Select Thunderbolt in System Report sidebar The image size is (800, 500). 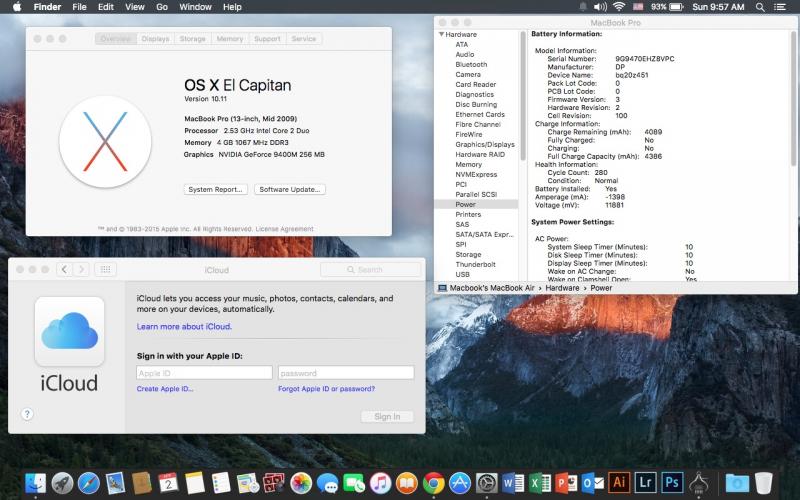[476, 264]
